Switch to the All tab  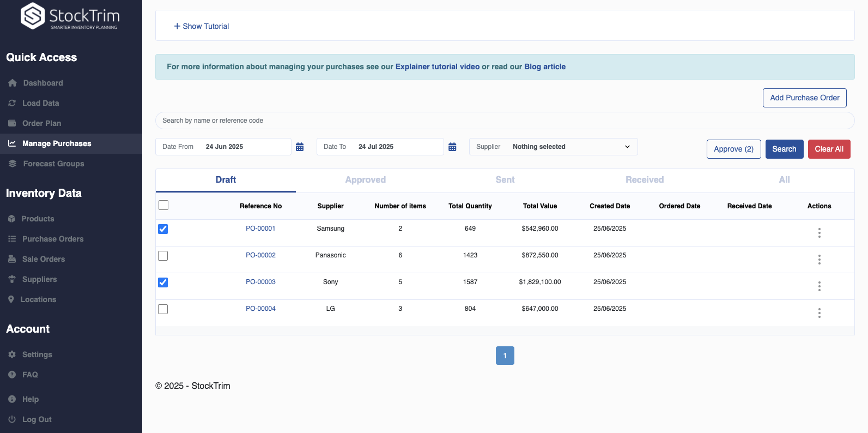click(784, 180)
